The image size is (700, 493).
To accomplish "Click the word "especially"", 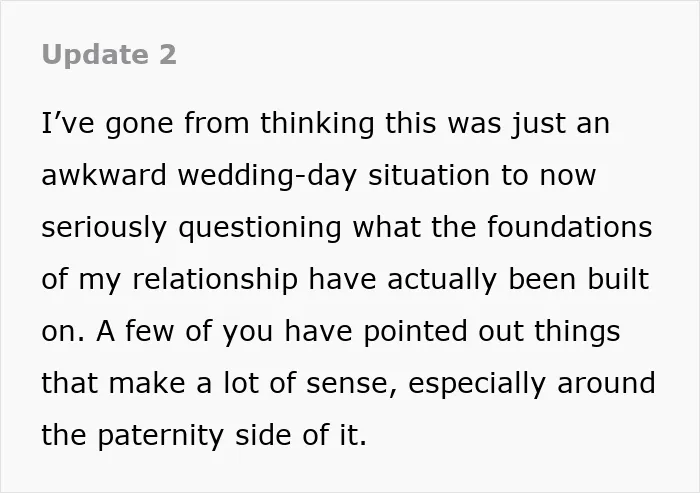I will [x=477, y=384].
